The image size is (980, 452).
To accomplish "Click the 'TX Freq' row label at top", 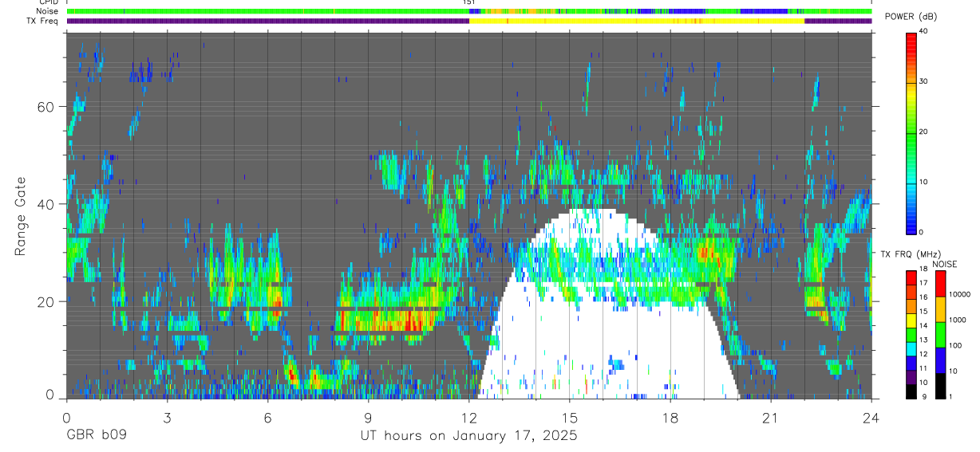I will (43, 21).
